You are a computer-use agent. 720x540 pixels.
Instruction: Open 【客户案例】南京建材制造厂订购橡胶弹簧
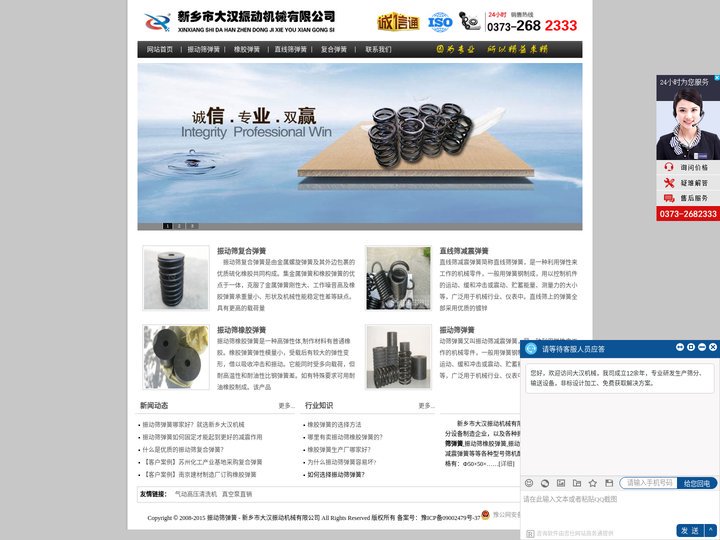[x=199, y=474]
